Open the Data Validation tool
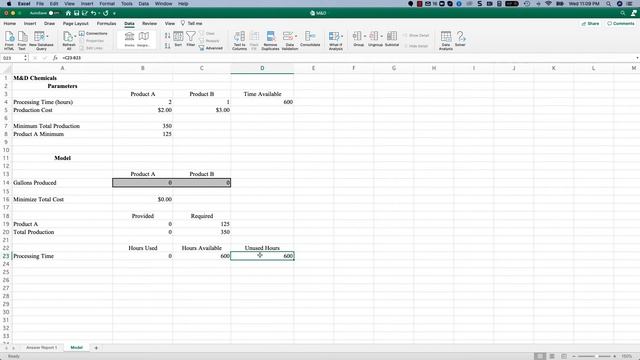The width and height of the screenshot is (640, 360). click(x=288, y=40)
